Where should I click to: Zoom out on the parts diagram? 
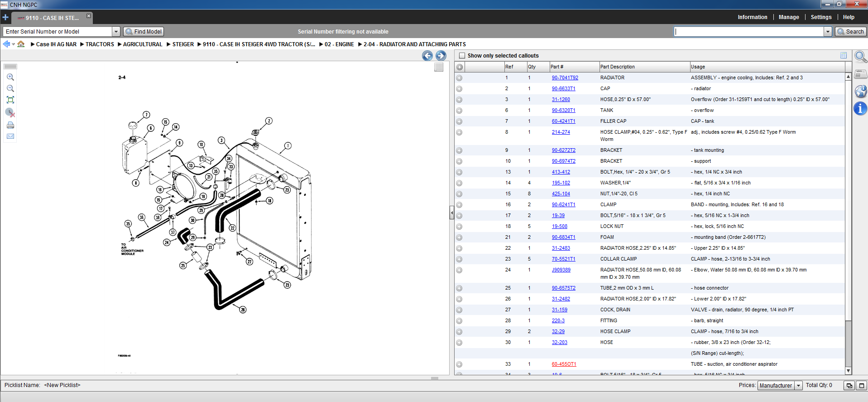tap(10, 88)
